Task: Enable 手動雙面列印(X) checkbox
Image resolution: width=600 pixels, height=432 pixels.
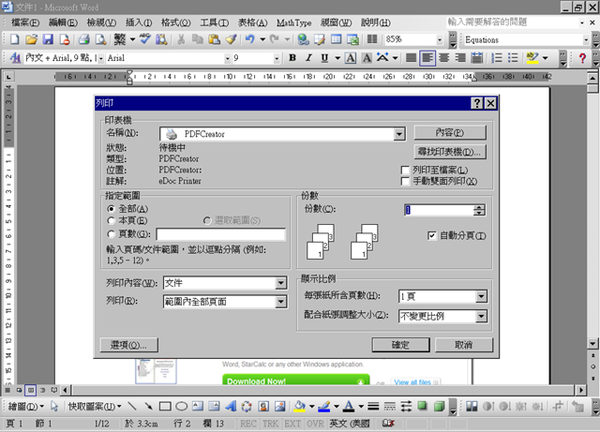Action: click(405, 181)
